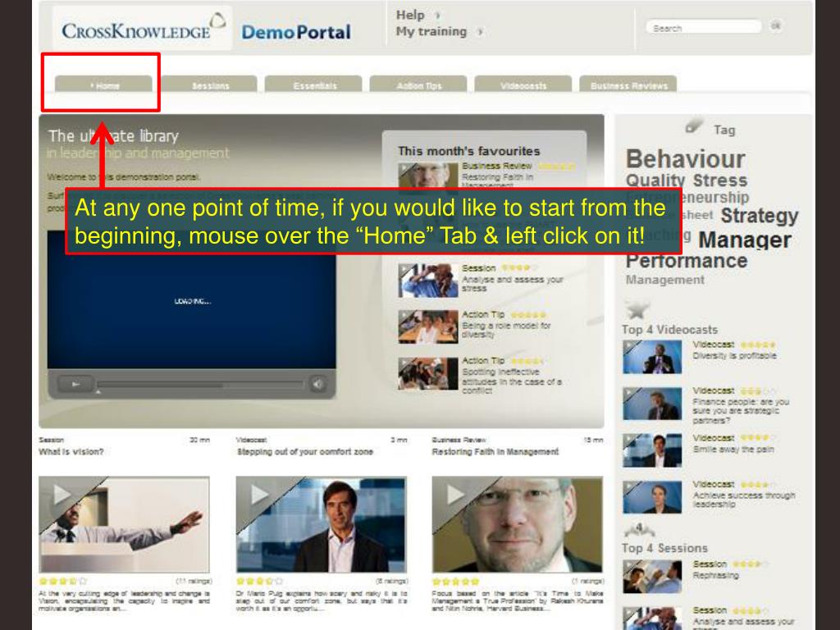Open Session Analyse and assess your stress thumbnail

pos(427,281)
